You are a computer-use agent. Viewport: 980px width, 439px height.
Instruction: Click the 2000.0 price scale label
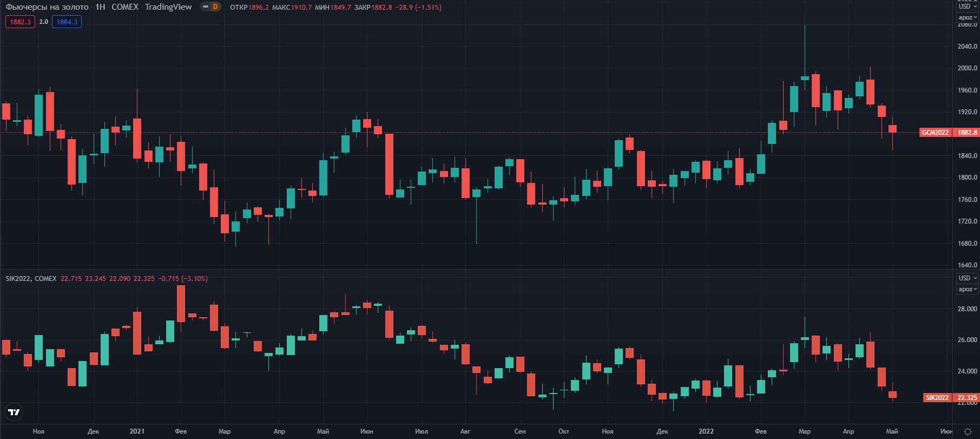click(967, 68)
